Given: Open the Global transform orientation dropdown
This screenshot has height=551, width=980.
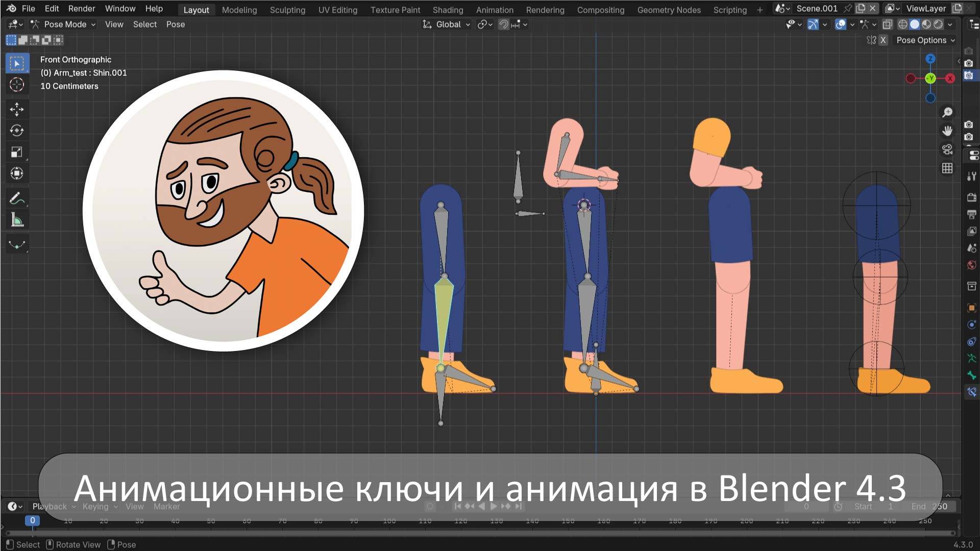Looking at the screenshot, I should coord(447,24).
